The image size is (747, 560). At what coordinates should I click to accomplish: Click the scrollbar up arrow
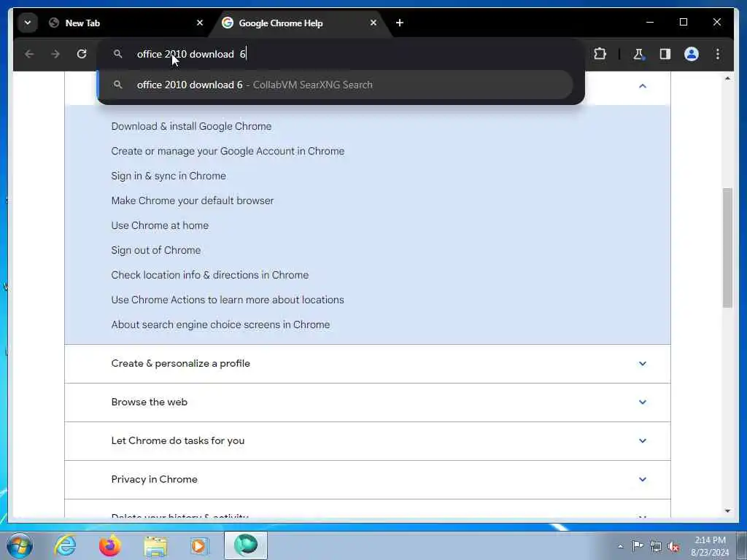click(x=727, y=78)
